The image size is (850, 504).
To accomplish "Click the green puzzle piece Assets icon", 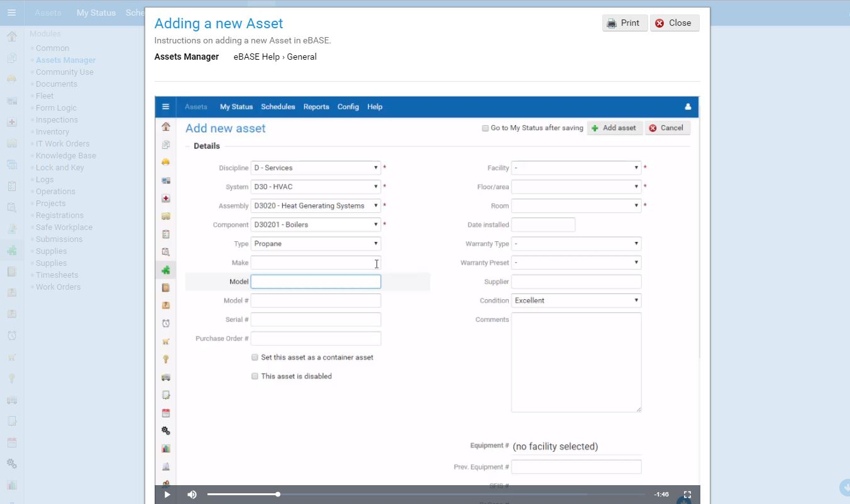I will pyautogui.click(x=165, y=270).
